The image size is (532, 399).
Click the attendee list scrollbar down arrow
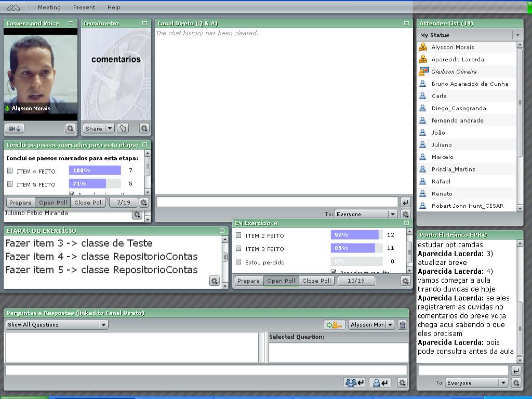click(x=520, y=208)
